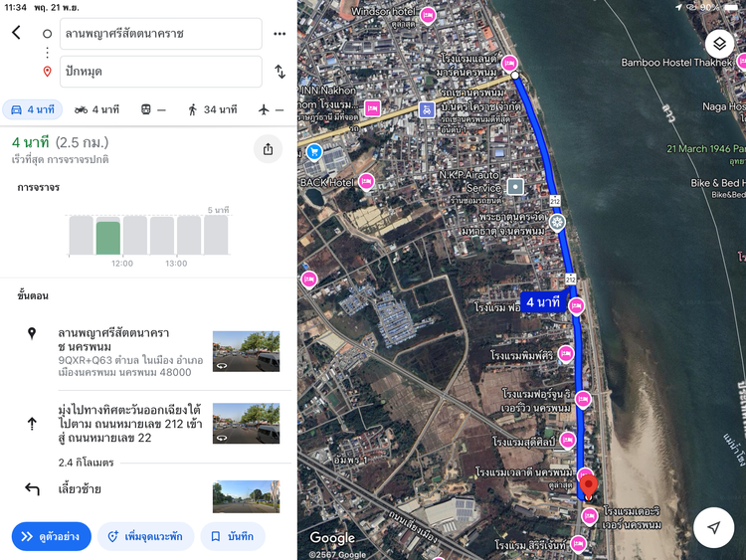Open street view thumbnail for เลี้ยวซ้าย step
The image size is (746, 560).
pyautogui.click(x=246, y=496)
